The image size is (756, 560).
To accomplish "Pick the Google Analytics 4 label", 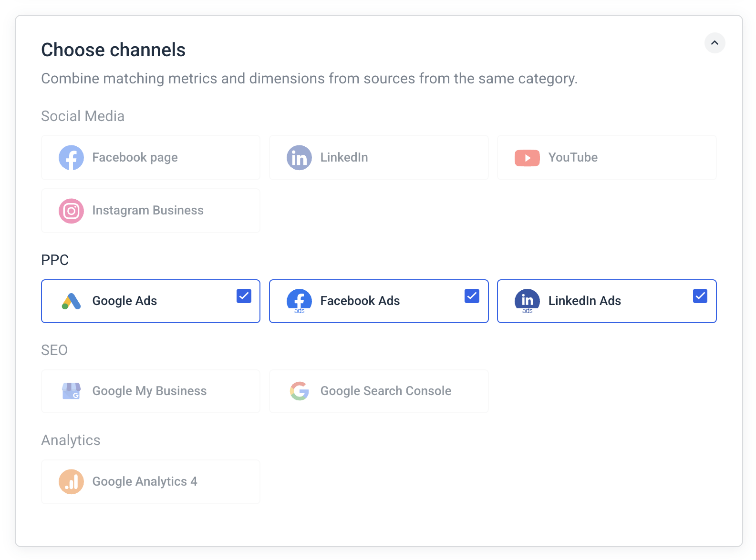I will (145, 482).
